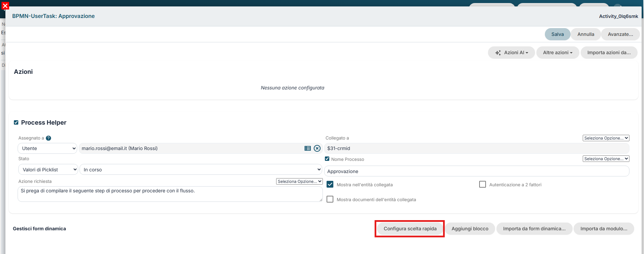Click Configura scelta rapida button
The height and width of the screenshot is (254, 644).
point(410,229)
